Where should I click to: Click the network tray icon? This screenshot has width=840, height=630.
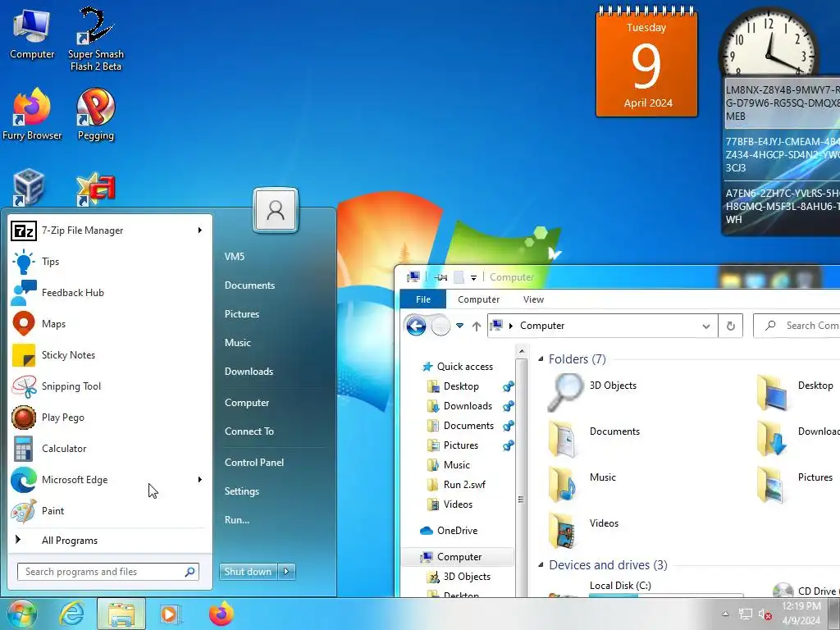coord(745,614)
